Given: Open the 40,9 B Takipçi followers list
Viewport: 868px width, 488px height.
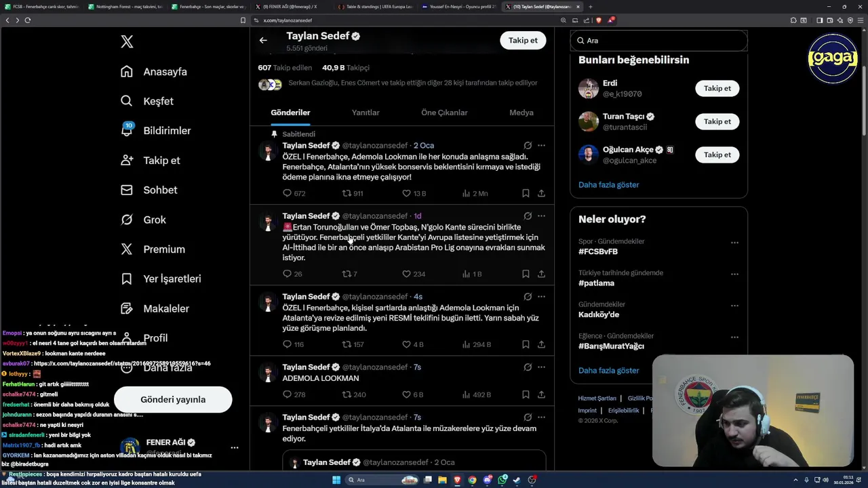Looking at the screenshot, I should [x=346, y=68].
